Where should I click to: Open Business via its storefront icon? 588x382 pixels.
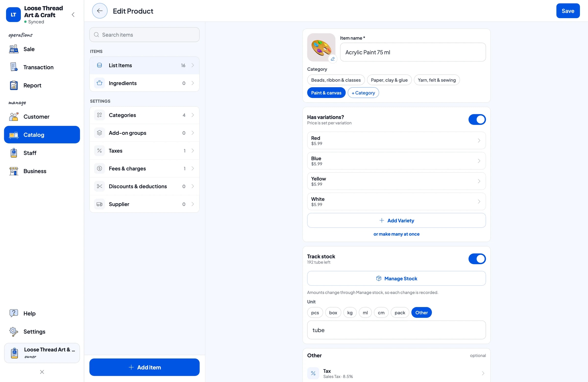(13, 171)
